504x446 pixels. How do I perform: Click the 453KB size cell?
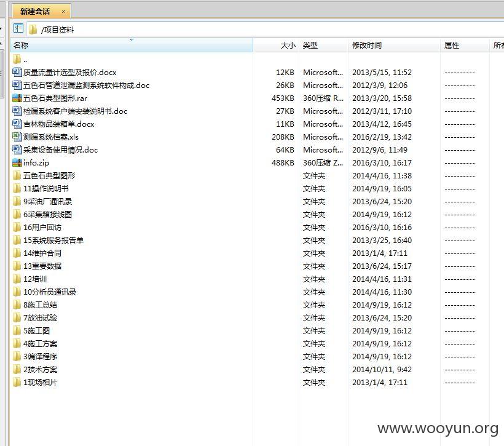[x=283, y=98]
